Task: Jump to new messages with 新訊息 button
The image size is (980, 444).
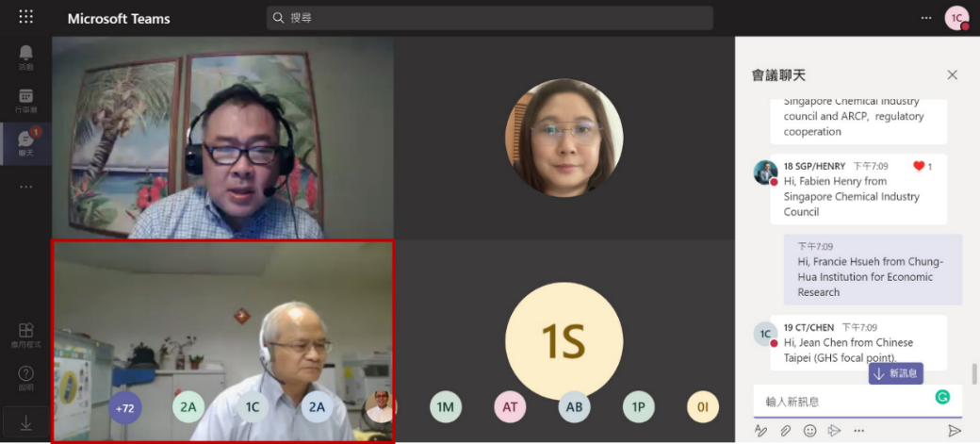Action: 895,373
